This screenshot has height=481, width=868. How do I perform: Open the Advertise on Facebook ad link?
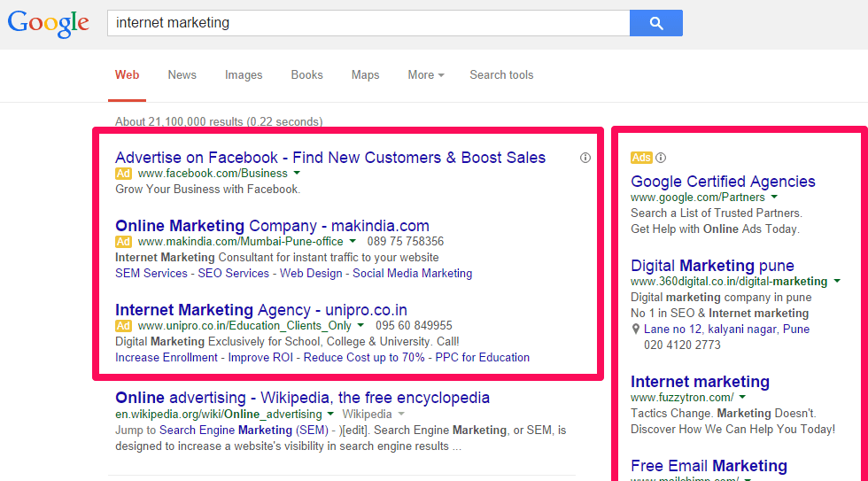coord(330,157)
